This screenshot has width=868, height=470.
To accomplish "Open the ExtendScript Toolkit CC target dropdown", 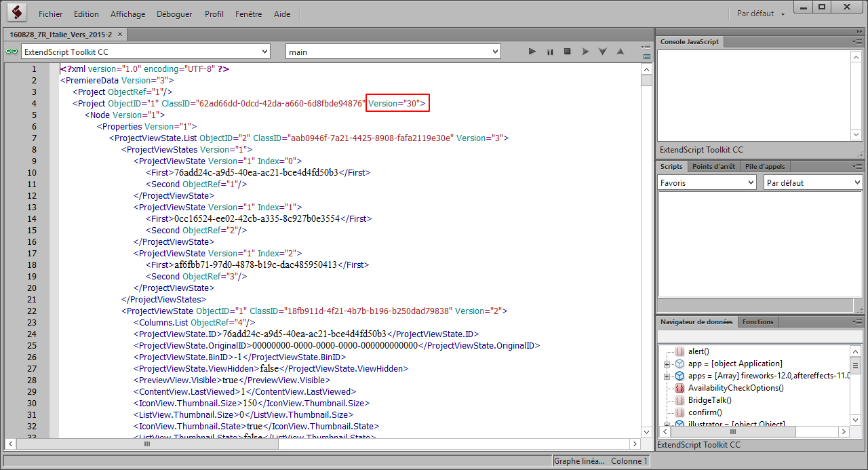I will click(145, 52).
